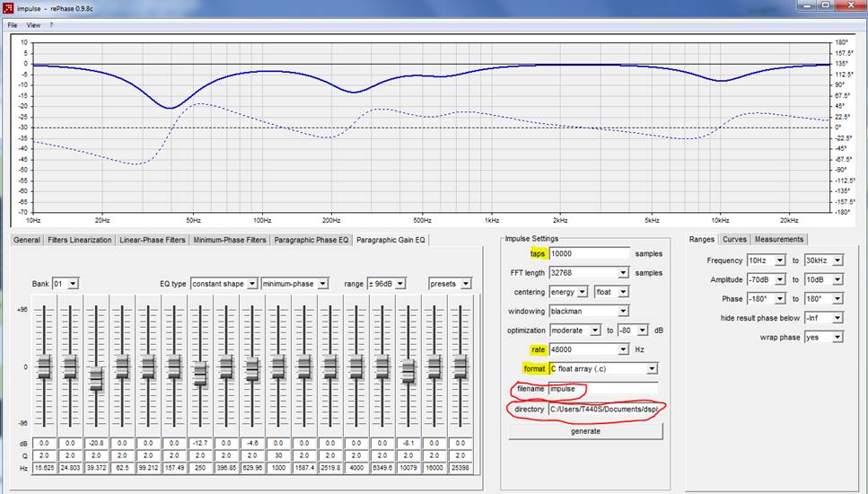The width and height of the screenshot is (868, 494).
Task: Click the 25398 Hz band gain slider
Action: point(460,366)
